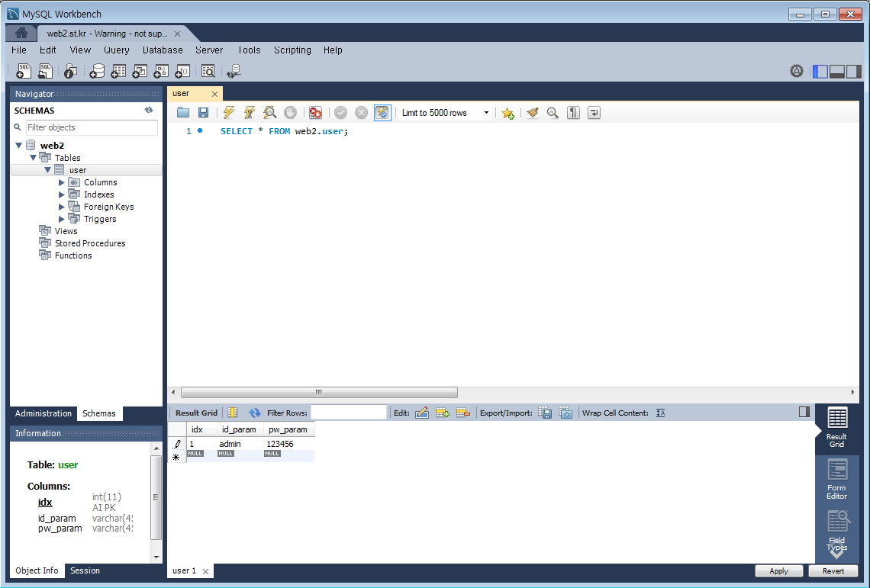Open find panel magnifier icon
Image resolution: width=870 pixels, height=588 pixels.
(553, 113)
